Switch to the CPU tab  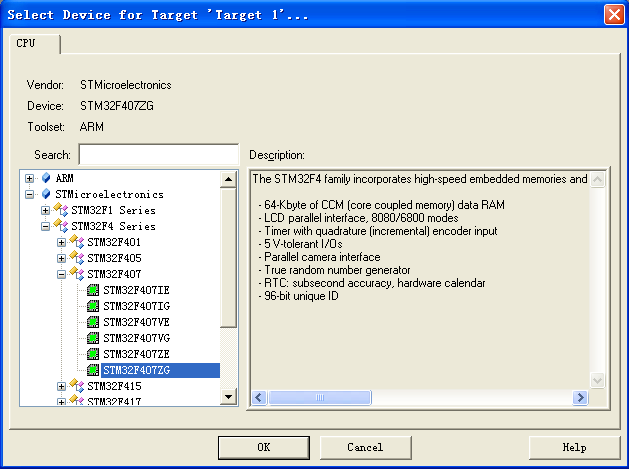[x=34, y=43]
